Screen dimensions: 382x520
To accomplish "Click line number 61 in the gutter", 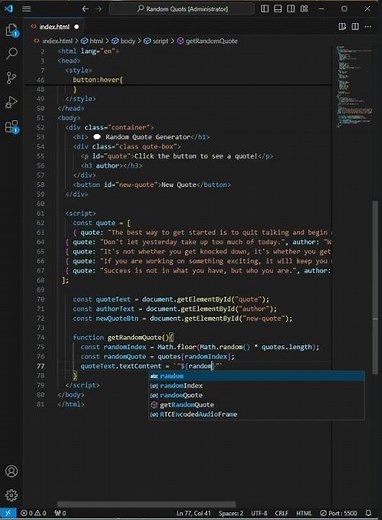I will [x=40, y=213].
